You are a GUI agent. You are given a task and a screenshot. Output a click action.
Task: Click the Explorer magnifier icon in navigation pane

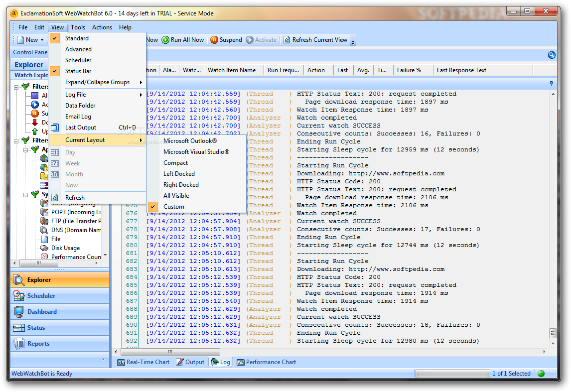[x=18, y=279]
